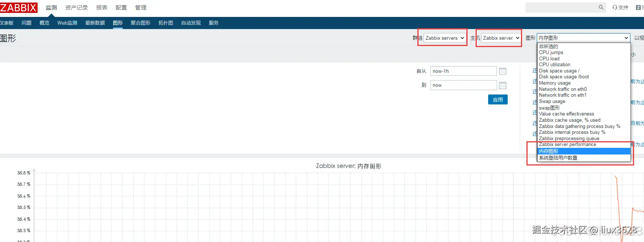Image resolution: width=644 pixels, height=242 pixels.
Task: Open the 监测 top menu
Action: (51, 8)
